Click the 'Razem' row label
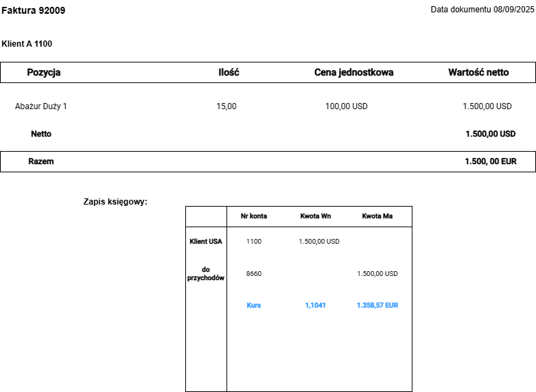The height and width of the screenshot is (392, 536). click(41, 161)
